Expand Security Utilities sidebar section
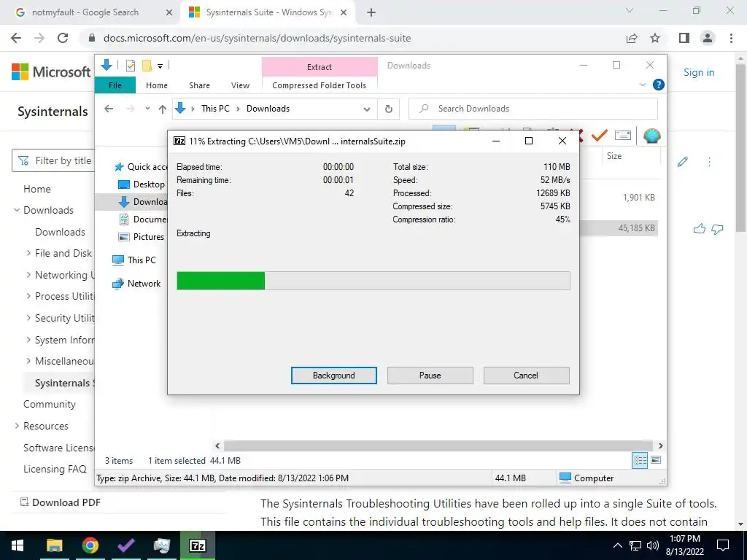Viewport: 747px width, 560px height. pyautogui.click(x=28, y=318)
